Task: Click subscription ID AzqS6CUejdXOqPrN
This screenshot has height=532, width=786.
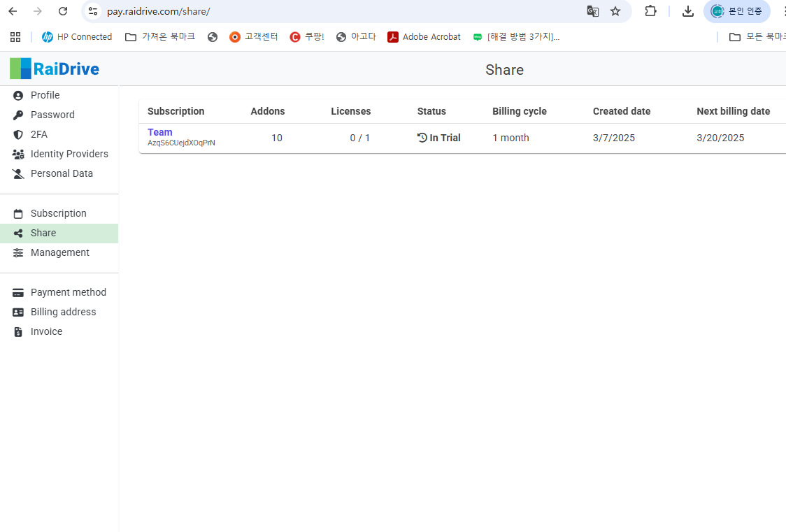Action: [x=181, y=143]
